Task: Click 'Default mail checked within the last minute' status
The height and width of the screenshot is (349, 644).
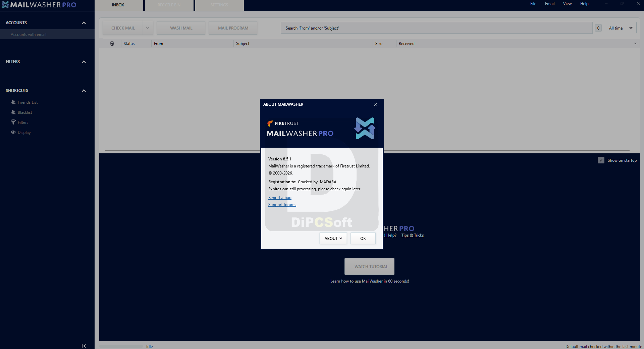Action: (604, 347)
